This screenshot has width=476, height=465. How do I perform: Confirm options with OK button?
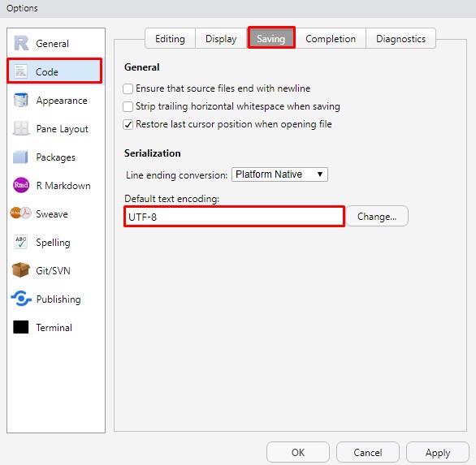tap(298, 452)
